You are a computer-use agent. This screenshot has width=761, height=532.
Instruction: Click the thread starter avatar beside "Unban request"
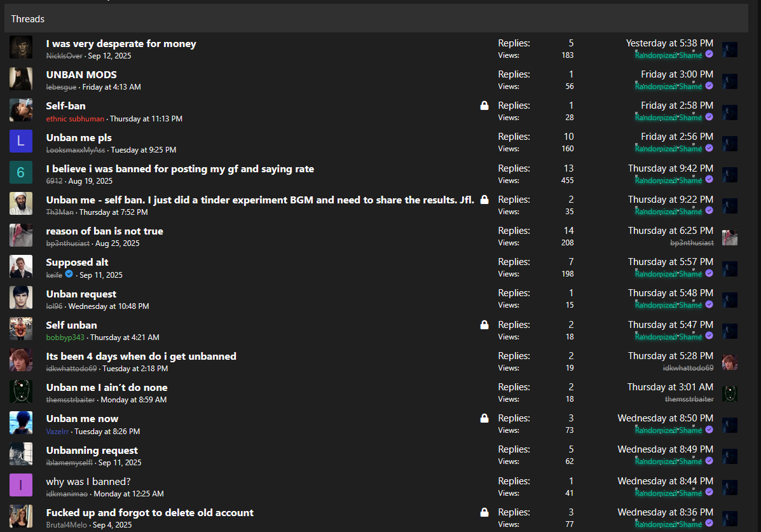[21, 297]
